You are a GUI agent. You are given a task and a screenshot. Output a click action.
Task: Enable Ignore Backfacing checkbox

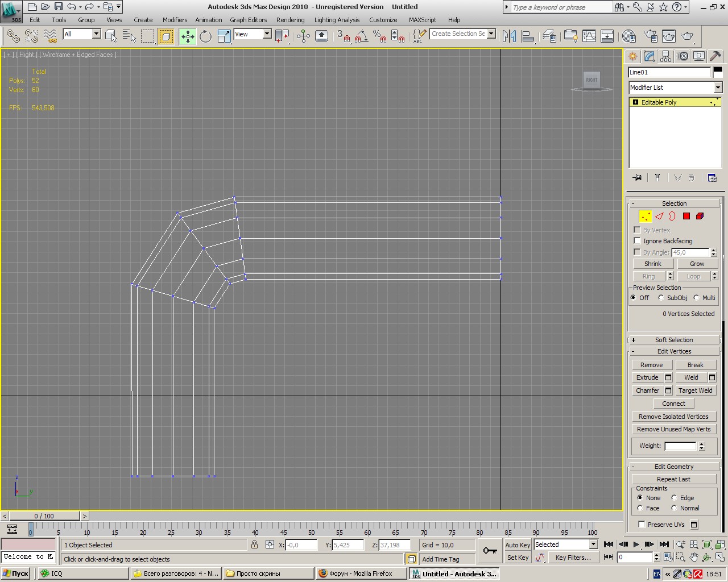[x=638, y=241]
